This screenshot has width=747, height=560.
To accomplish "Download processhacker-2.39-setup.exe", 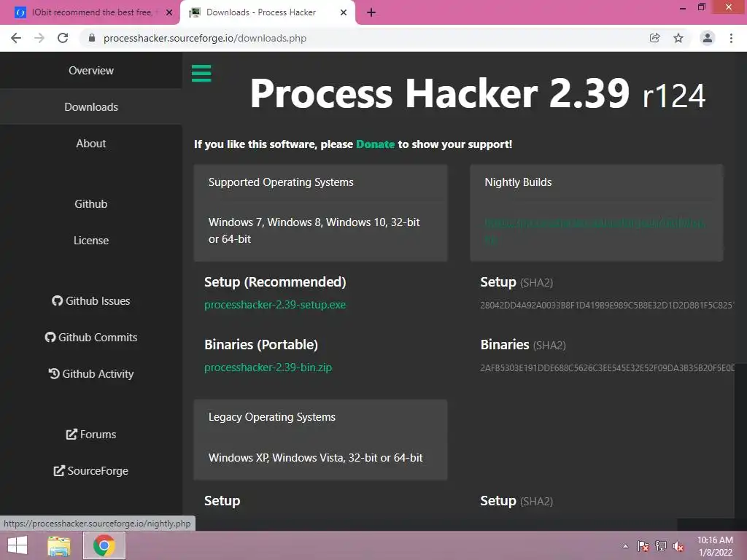I will tap(275, 305).
